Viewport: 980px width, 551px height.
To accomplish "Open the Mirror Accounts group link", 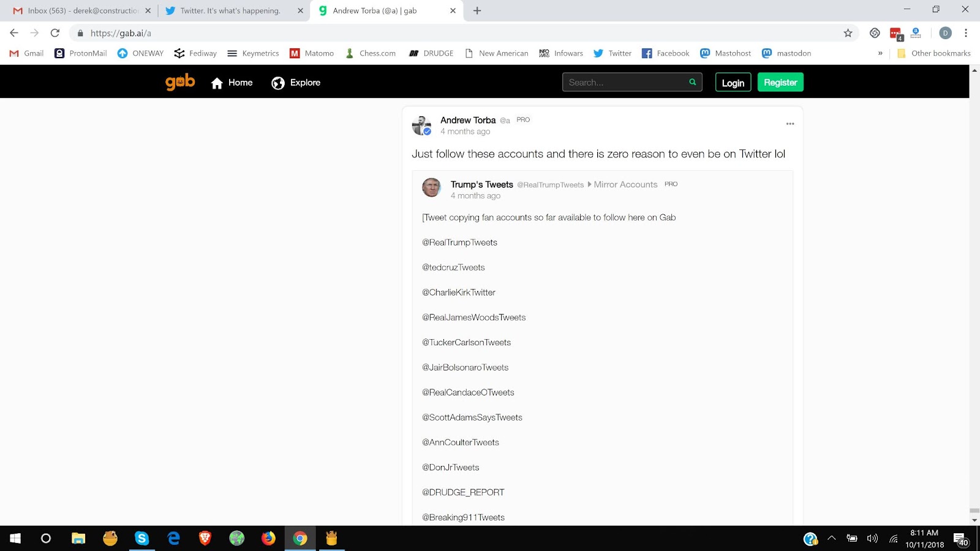I will [x=625, y=184].
